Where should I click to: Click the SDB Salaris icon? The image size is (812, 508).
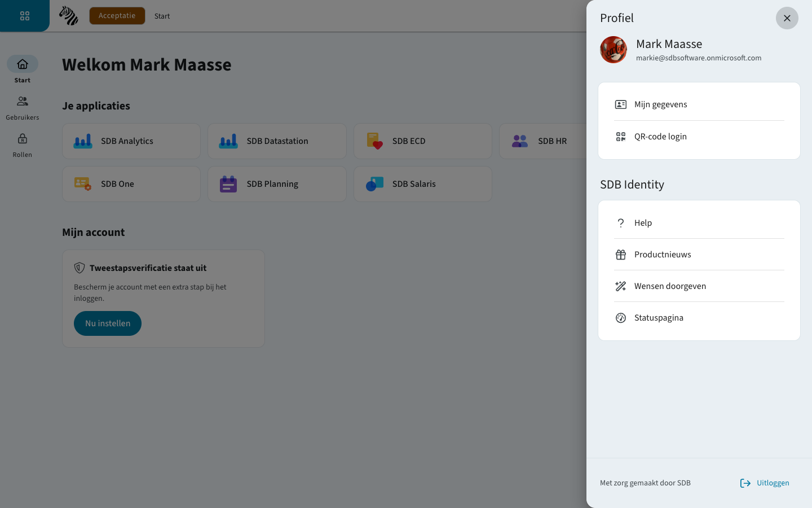pos(374,184)
